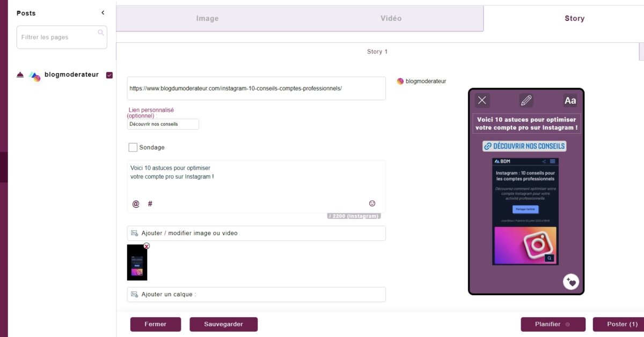Enable the Sondage checkbox
The width and height of the screenshot is (644, 337).
point(132,147)
